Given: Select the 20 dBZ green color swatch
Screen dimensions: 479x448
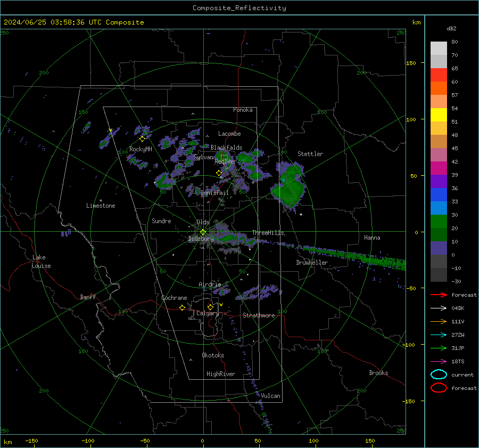Looking at the screenshot, I should (439, 222).
